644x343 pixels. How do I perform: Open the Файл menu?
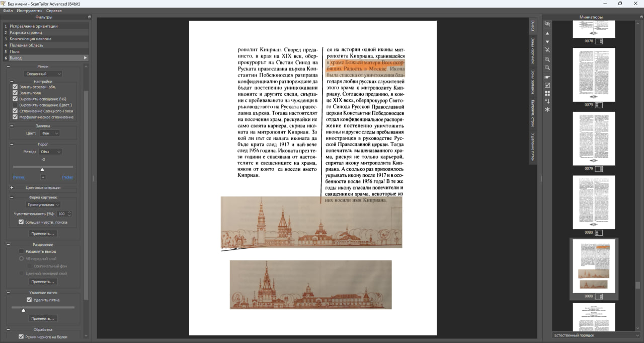pos(8,11)
